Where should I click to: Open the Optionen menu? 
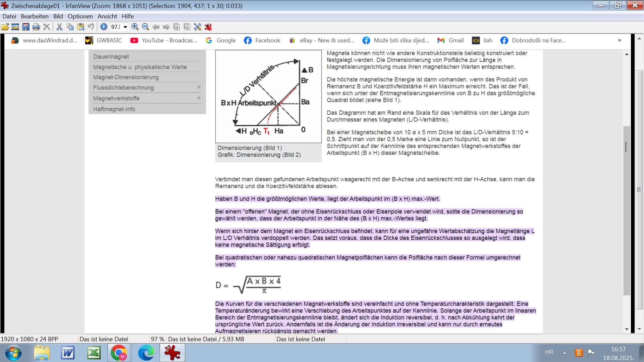[x=80, y=16]
